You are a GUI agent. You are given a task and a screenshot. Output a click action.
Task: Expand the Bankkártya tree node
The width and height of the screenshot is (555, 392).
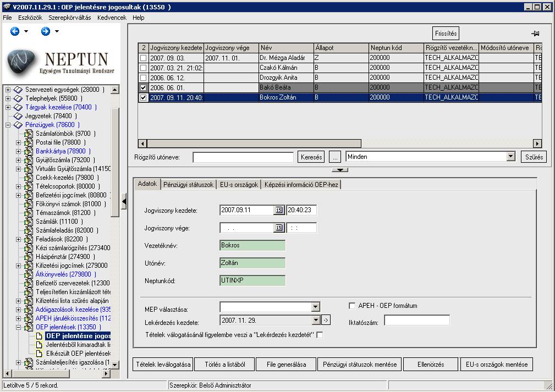tap(18, 151)
